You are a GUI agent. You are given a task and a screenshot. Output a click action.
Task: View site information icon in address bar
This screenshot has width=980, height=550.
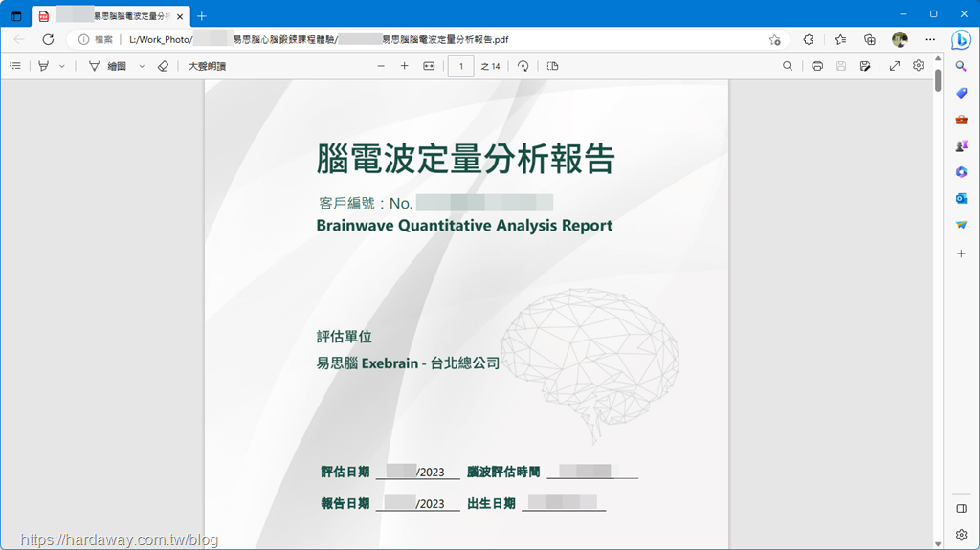click(x=84, y=39)
